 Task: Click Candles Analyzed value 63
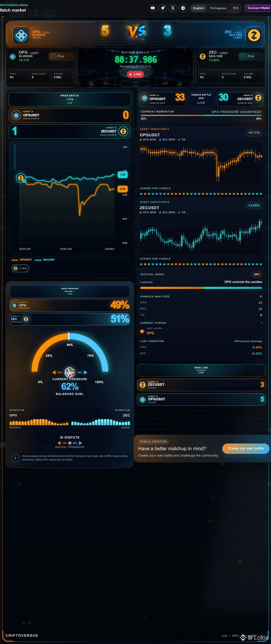coord(261,296)
